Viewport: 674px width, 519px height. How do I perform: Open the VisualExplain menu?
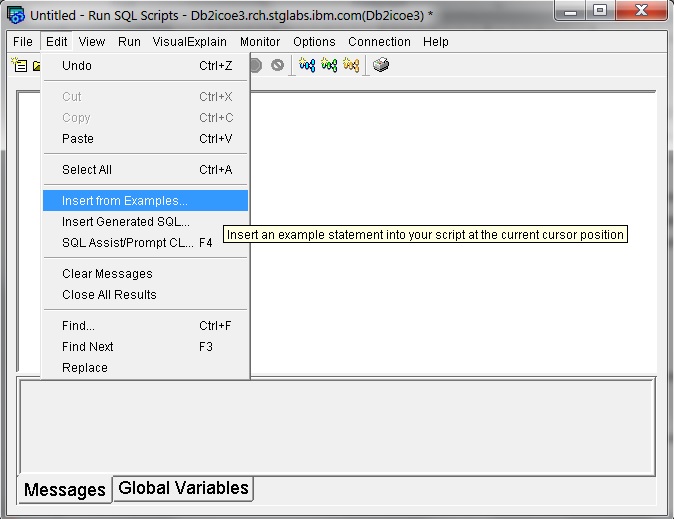pos(190,42)
